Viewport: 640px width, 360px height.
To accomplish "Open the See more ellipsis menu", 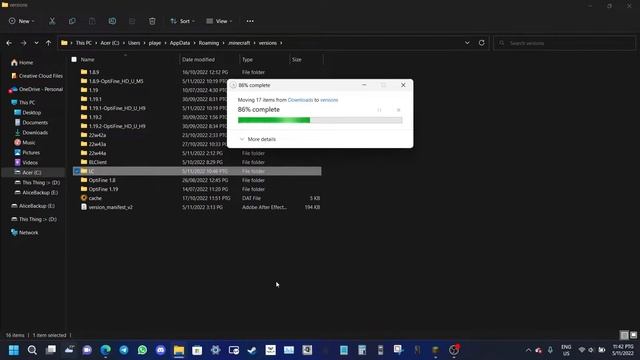I will click(x=250, y=21).
